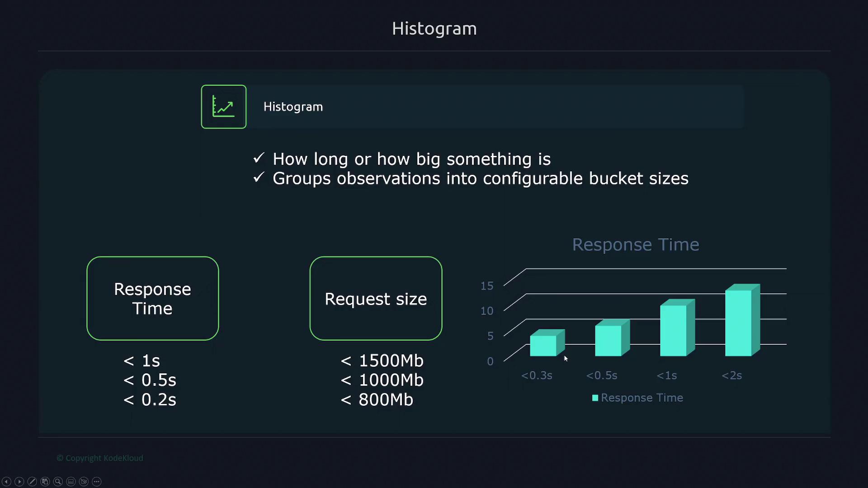Screen dimensions: 868x488
Task: Select the Response Time box
Action: (x=153, y=298)
